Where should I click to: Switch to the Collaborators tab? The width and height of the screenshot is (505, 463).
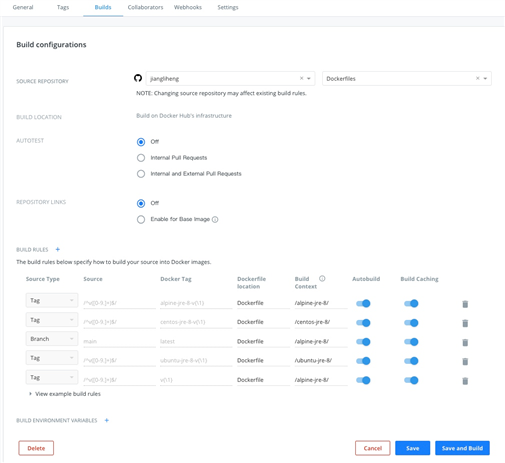point(145,7)
